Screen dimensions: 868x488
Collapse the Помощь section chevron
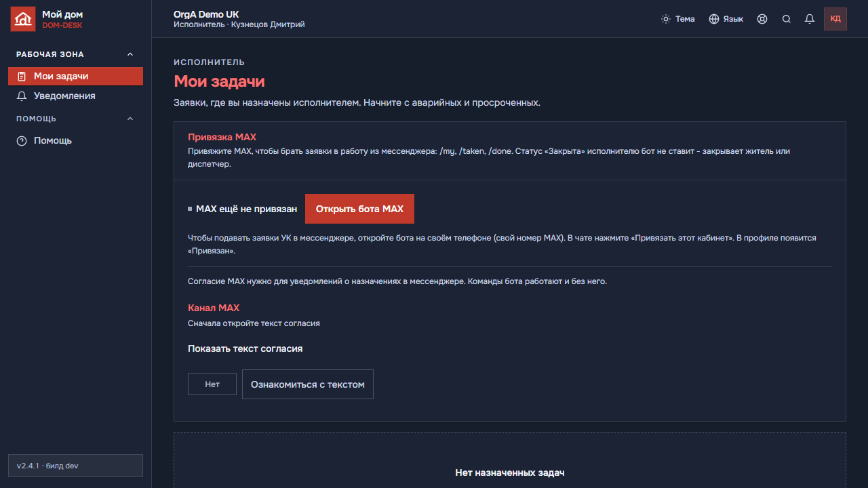[x=130, y=119]
